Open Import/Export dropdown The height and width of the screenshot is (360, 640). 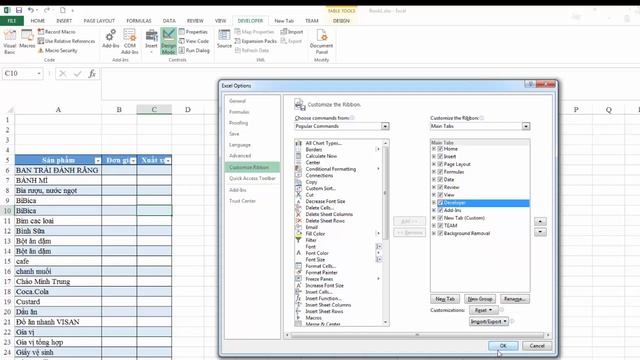489,322
